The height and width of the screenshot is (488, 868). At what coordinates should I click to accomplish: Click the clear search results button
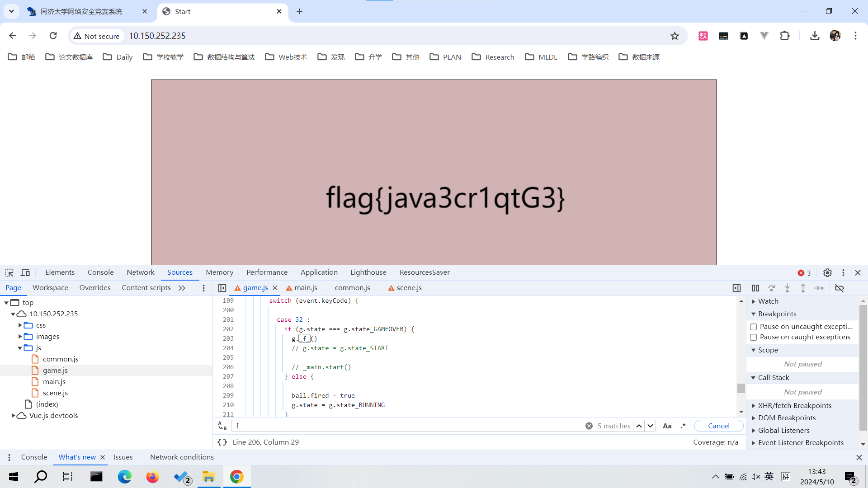pyautogui.click(x=589, y=426)
